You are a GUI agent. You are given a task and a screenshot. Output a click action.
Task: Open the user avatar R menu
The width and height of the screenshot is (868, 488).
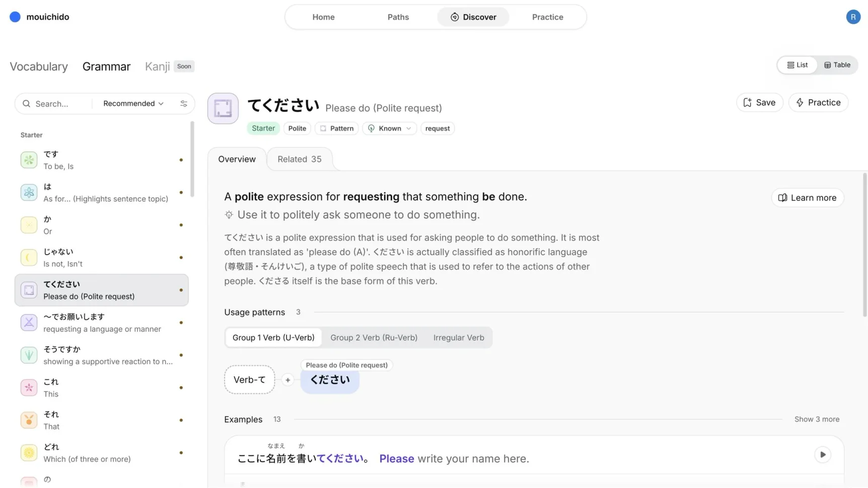pos(853,17)
